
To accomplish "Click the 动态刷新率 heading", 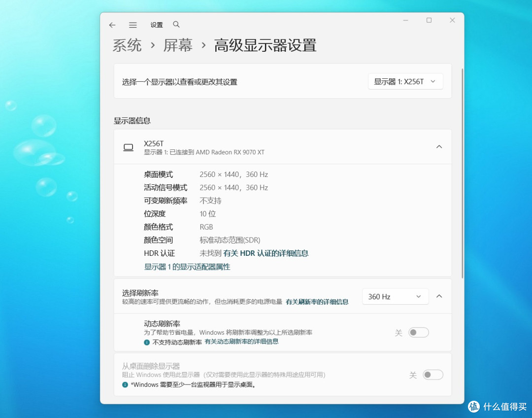I will coord(162,324).
